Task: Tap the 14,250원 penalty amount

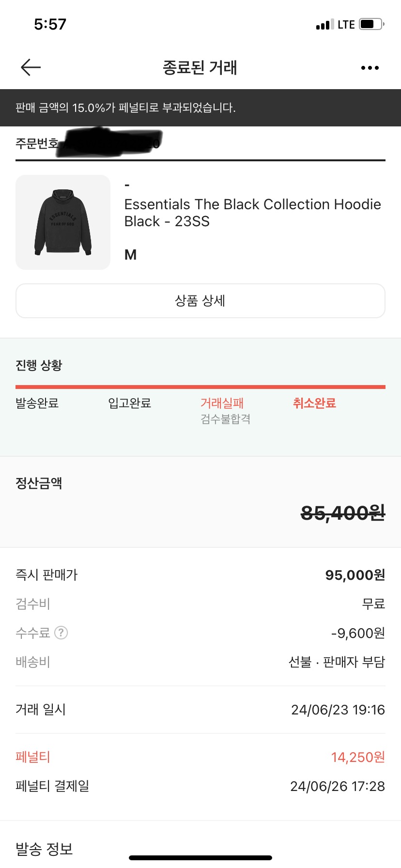Action: pos(357,757)
